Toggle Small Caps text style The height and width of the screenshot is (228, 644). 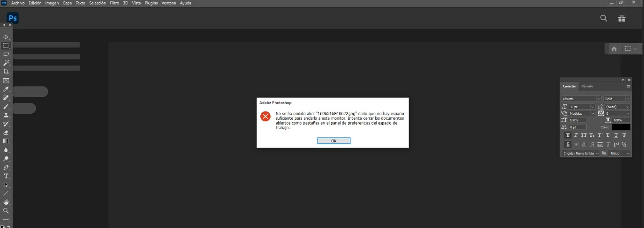pos(592,135)
